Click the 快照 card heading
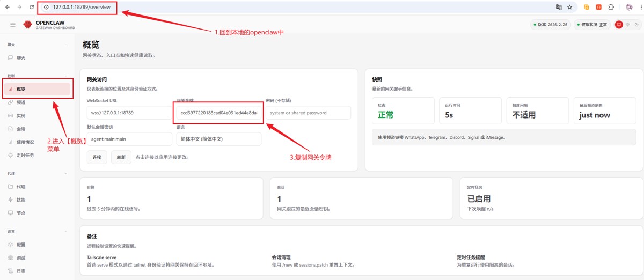 click(x=377, y=79)
